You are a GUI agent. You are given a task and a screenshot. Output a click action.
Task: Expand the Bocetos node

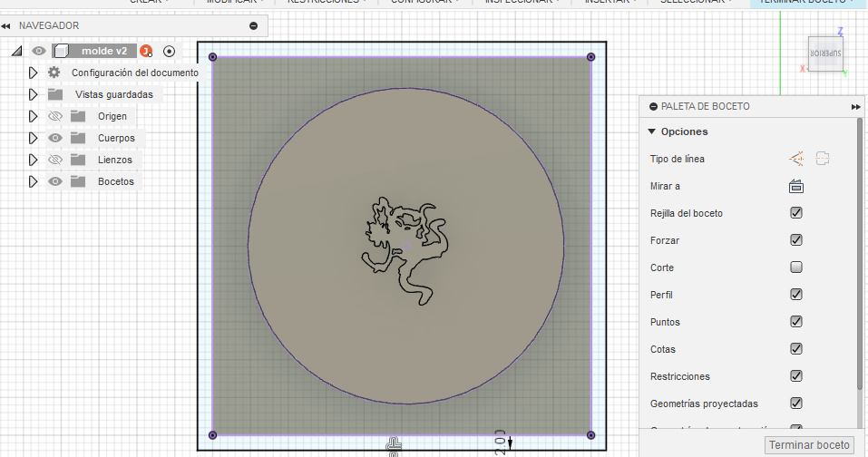[x=33, y=181]
